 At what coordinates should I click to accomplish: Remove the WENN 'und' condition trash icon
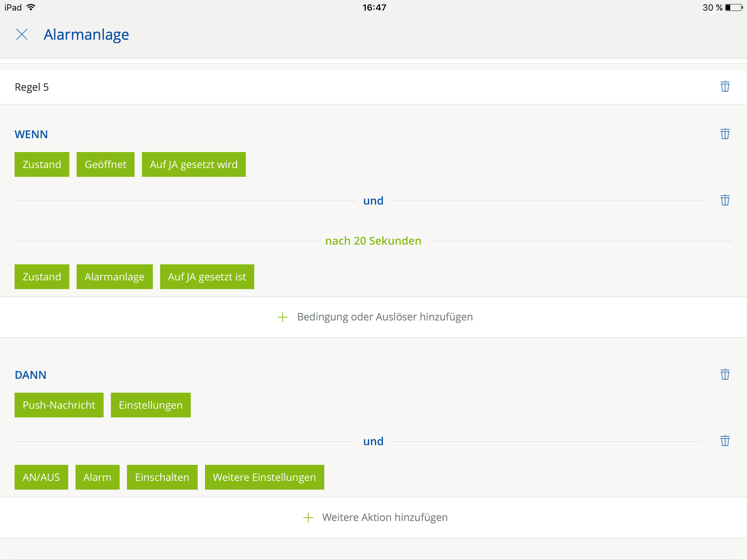725,200
